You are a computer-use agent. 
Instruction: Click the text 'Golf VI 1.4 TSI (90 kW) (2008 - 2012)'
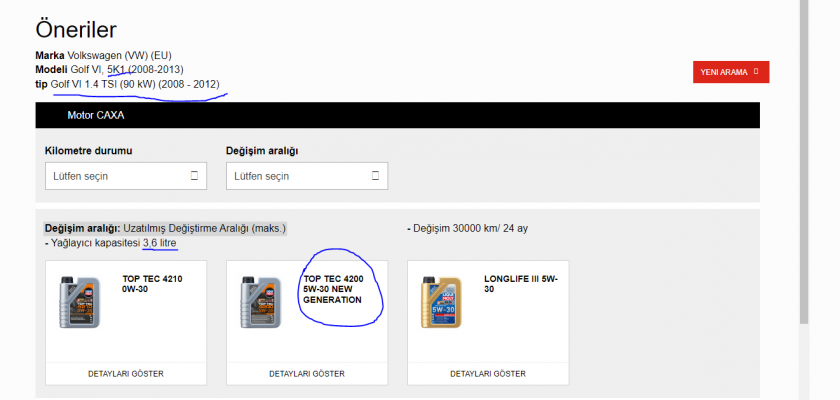point(135,84)
